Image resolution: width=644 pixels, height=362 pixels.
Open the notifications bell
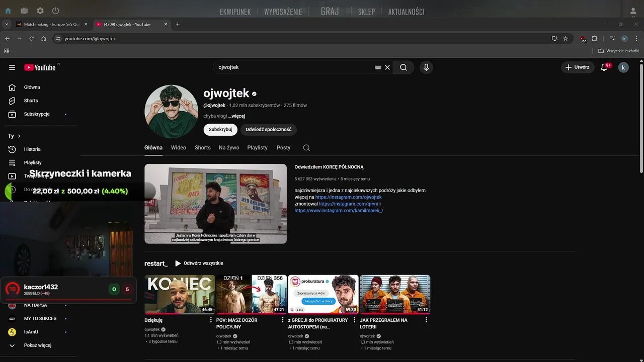click(604, 67)
